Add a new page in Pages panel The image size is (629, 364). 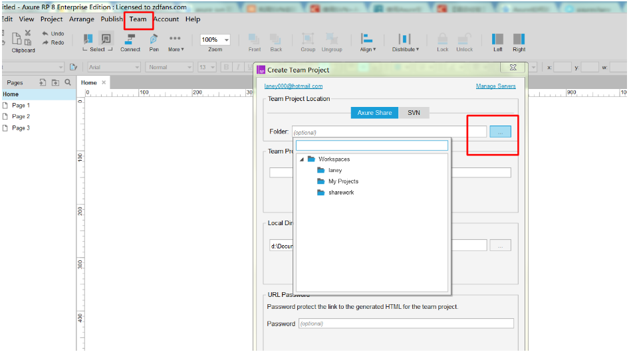[43, 82]
